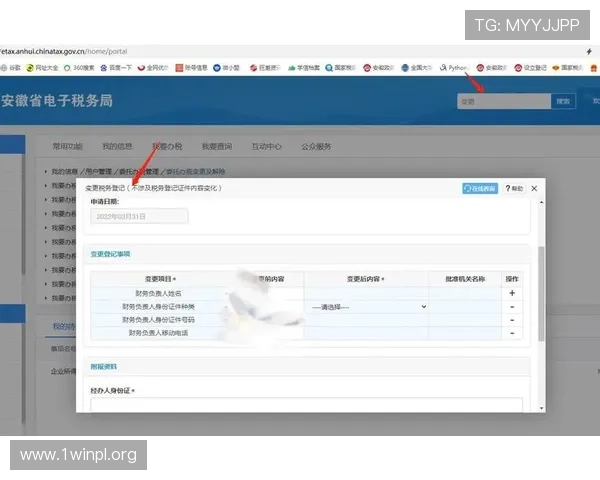Open the 360搜索 bookmark
The image size is (600, 480).
pos(79,68)
